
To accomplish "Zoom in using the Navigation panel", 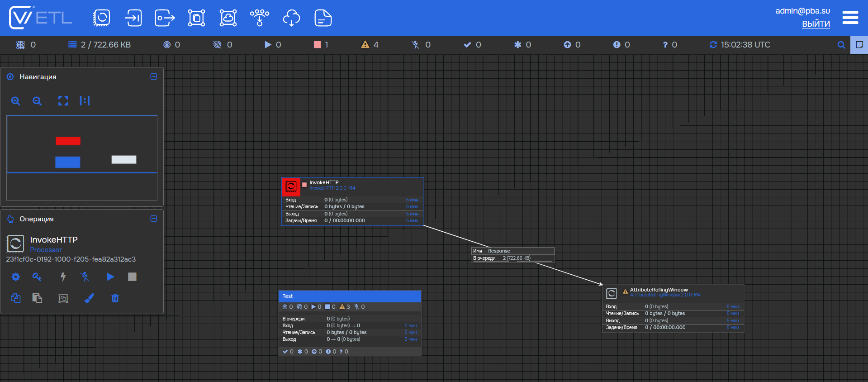I will pyautogui.click(x=16, y=101).
